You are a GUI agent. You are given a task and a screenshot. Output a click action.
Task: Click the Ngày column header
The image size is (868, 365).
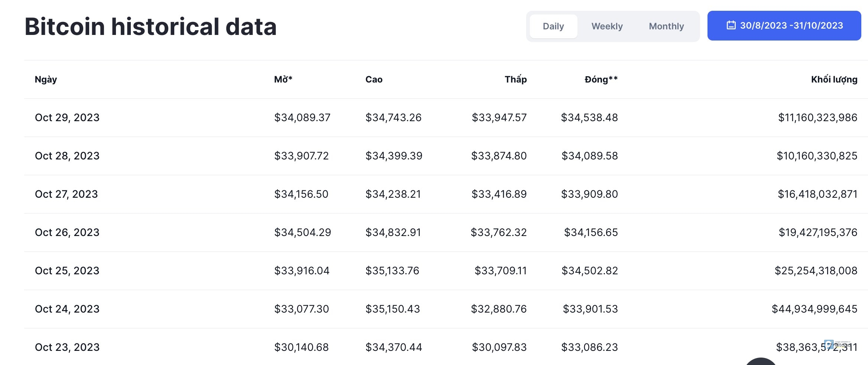point(46,80)
